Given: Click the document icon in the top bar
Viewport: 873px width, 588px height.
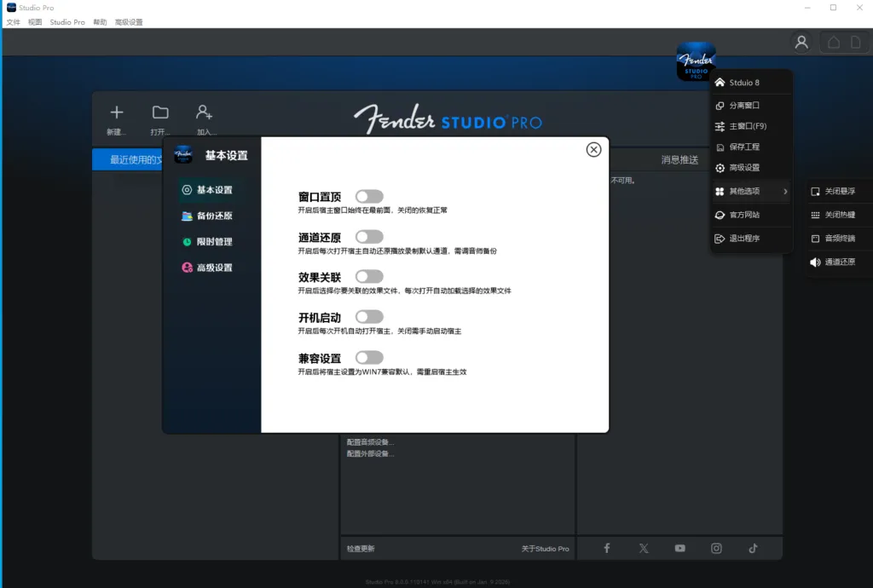Looking at the screenshot, I should tap(856, 43).
